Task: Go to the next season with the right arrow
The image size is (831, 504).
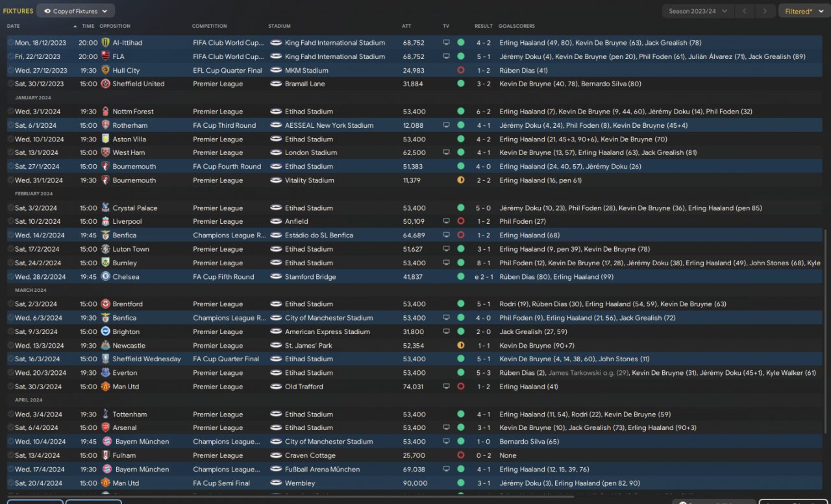Action: point(766,11)
